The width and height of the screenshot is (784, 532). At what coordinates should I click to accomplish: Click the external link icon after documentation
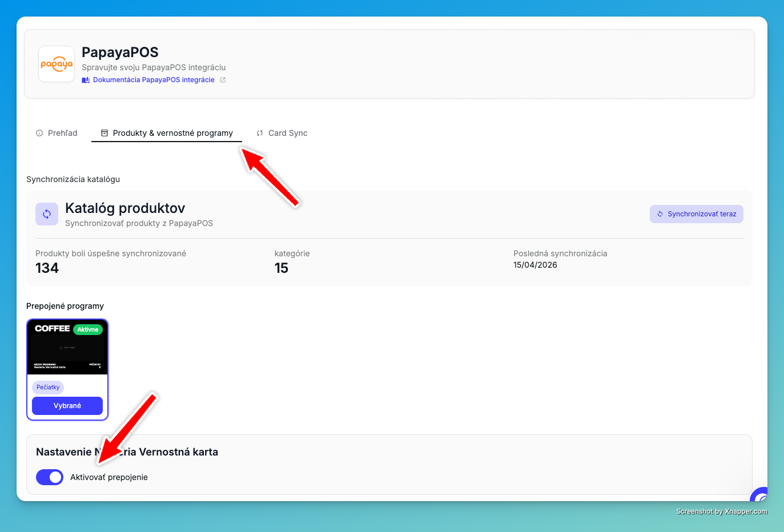coord(223,80)
